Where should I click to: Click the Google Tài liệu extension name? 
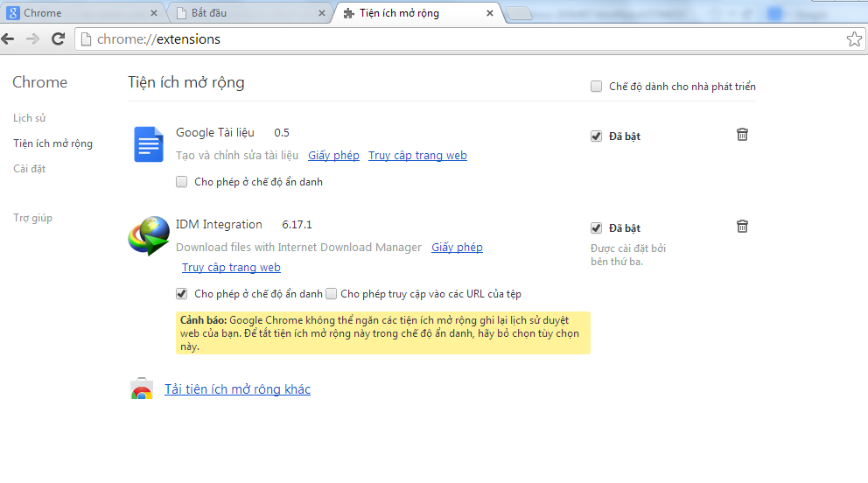tap(214, 133)
